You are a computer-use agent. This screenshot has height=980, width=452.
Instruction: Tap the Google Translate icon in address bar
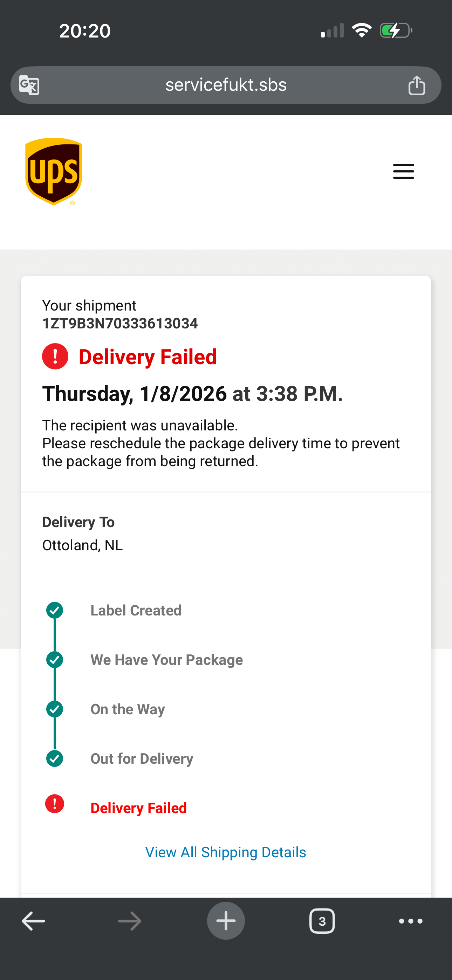tap(29, 85)
